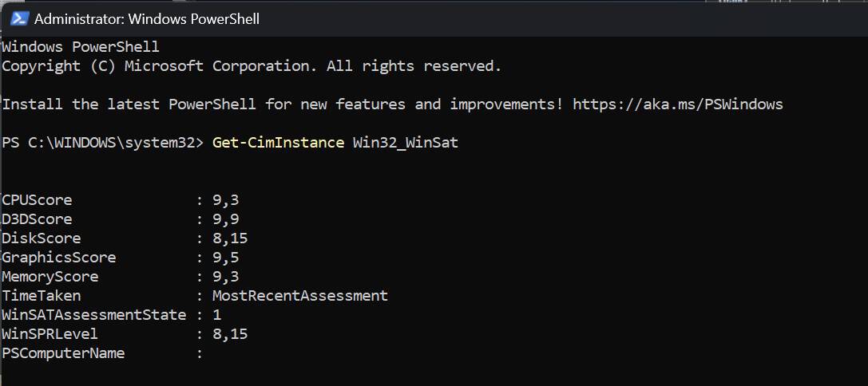This screenshot has height=386, width=868.
Task: Click the "PSComputerName" label
Action: pyautogui.click(x=64, y=353)
